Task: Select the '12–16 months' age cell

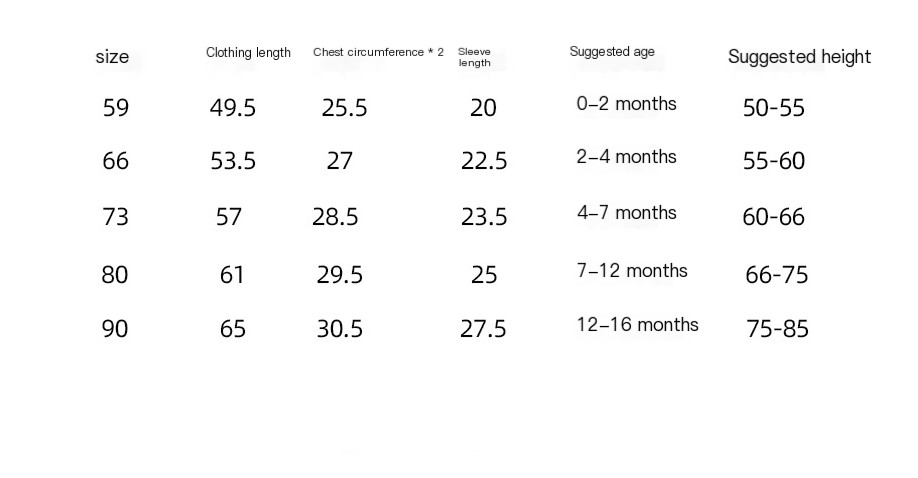Action: 637,325
